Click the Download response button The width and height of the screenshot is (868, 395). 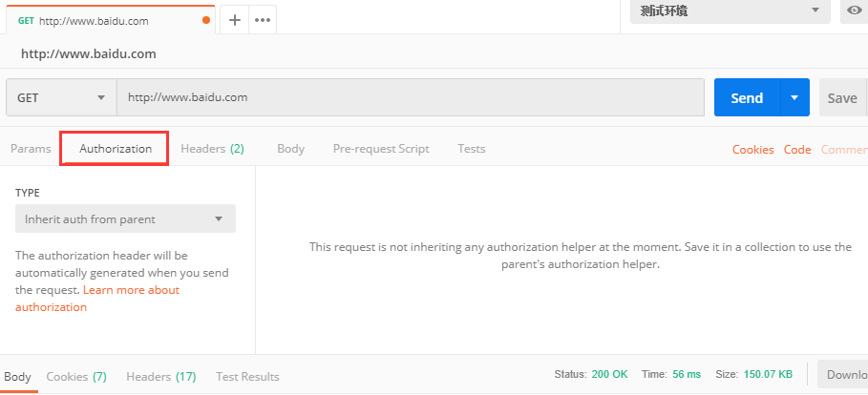coord(842,375)
